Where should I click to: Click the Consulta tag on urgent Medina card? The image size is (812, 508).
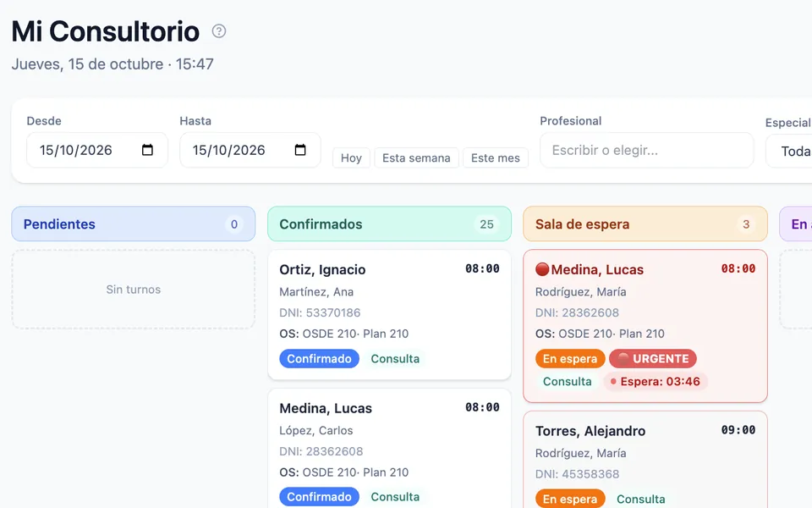click(567, 382)
